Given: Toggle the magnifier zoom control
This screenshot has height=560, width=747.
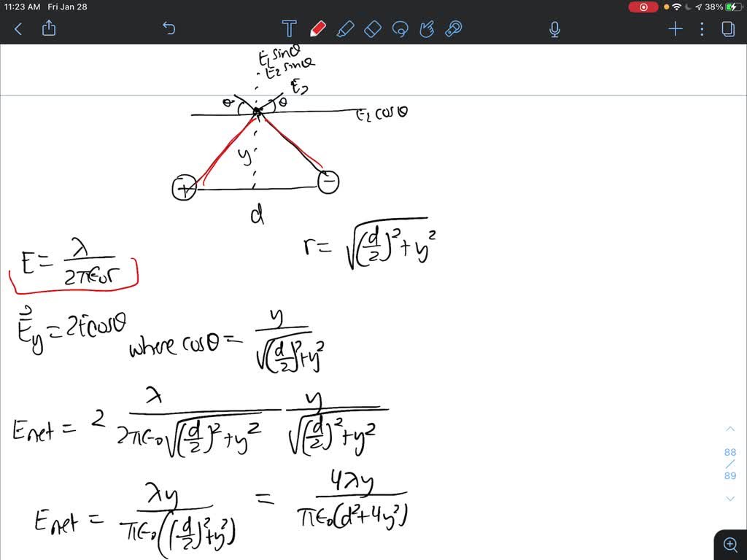Looking at the screenshot, I should [x=730, y=544].
